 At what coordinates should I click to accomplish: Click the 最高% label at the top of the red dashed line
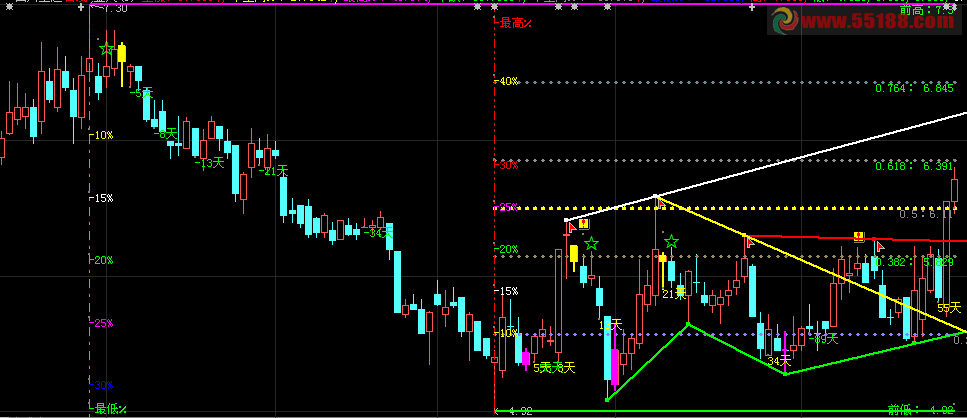pos(516,23)
